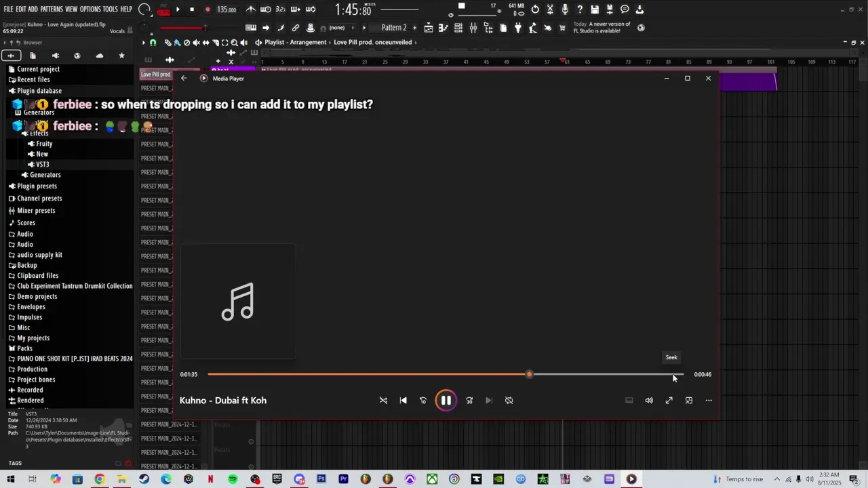868x488 pixels.
Task: Click the undo history icon
Action: click(x=535, y=9)
